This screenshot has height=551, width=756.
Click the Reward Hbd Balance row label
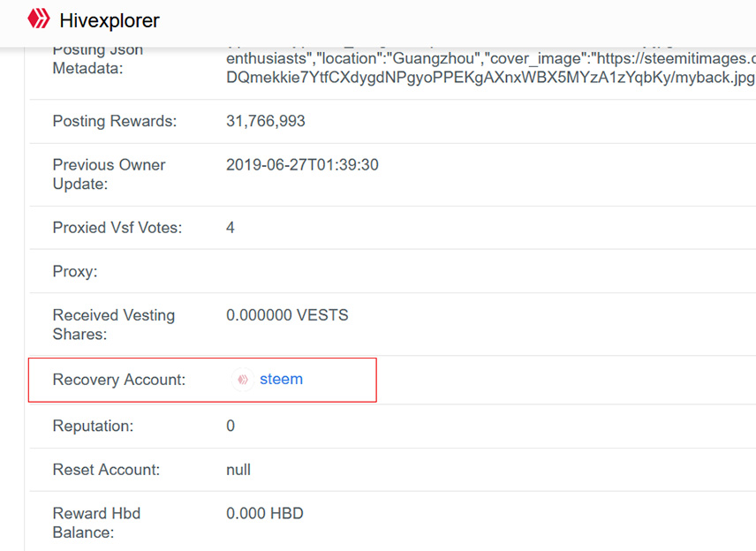pyautogui.click(x=96, y=523)
